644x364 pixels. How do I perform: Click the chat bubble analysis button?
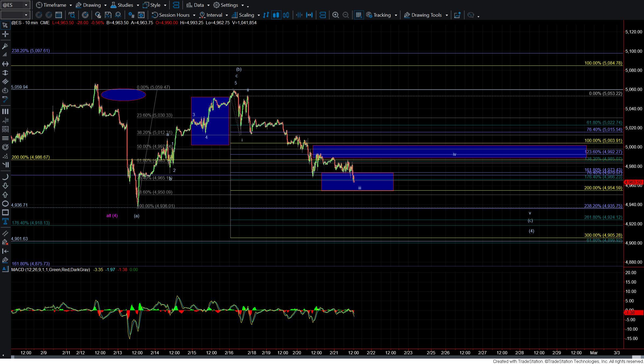[x=470, y=15]
